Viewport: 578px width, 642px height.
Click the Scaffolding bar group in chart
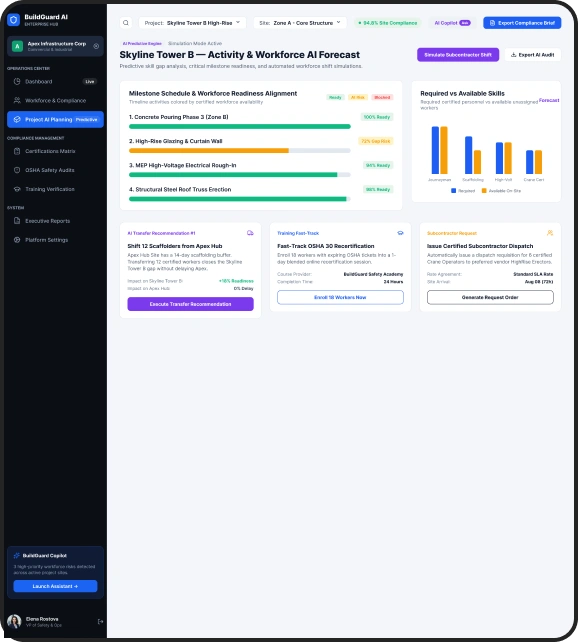(473, 155)
